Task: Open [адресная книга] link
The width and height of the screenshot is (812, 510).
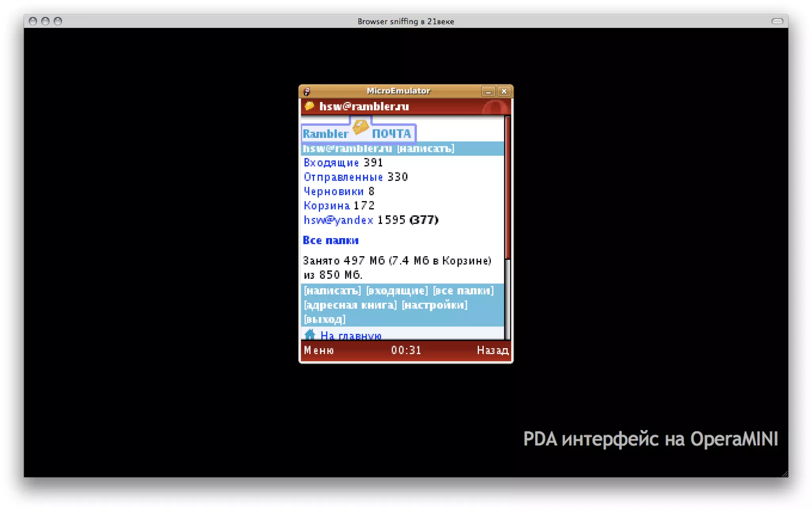Action: [x=350, y=305]
